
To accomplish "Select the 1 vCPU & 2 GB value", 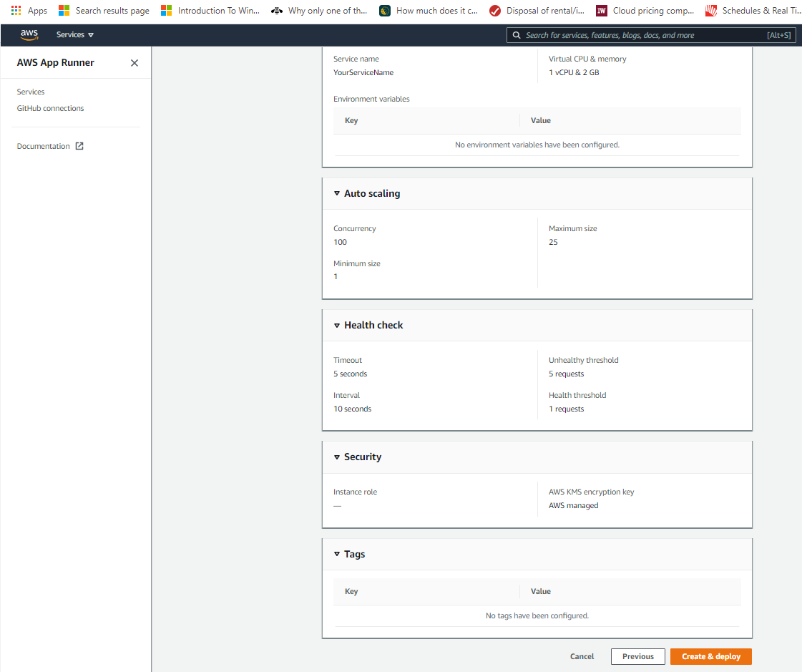I will pos(574,73).
